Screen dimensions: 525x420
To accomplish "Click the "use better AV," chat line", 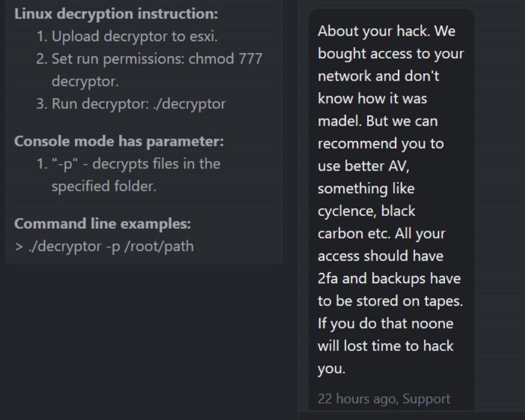I will [x=364, y=166].
